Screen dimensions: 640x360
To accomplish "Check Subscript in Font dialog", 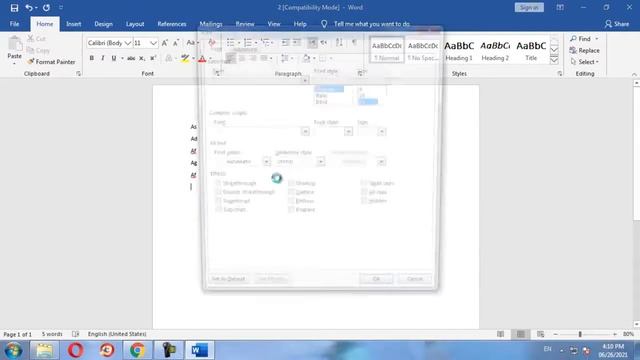I will (x=218, y=209).
